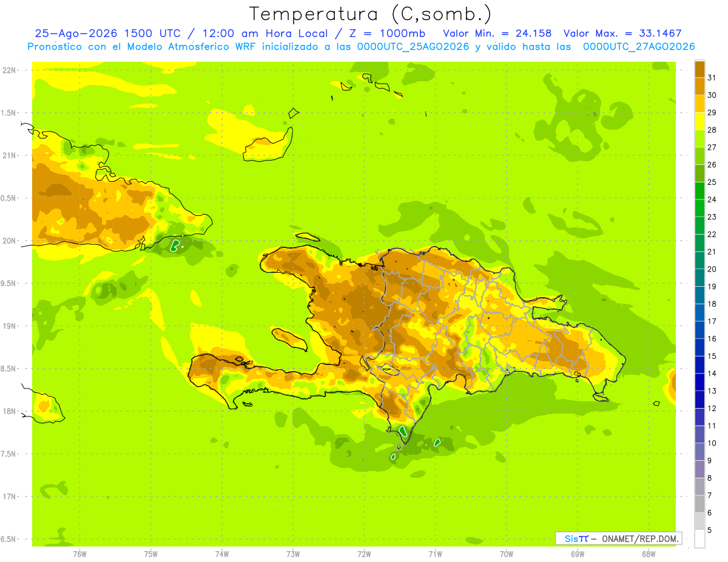728x562 pixels.
Task: Click the color scale label "5"
Action: [710, 530]
